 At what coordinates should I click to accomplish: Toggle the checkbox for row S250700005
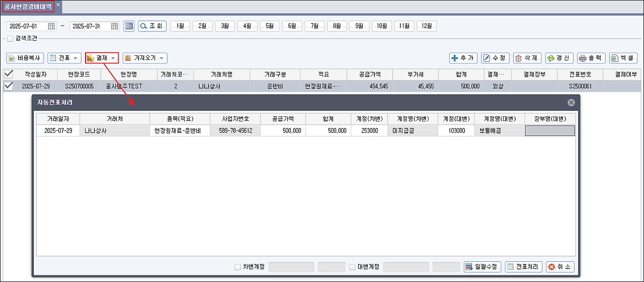click(8, 86)
